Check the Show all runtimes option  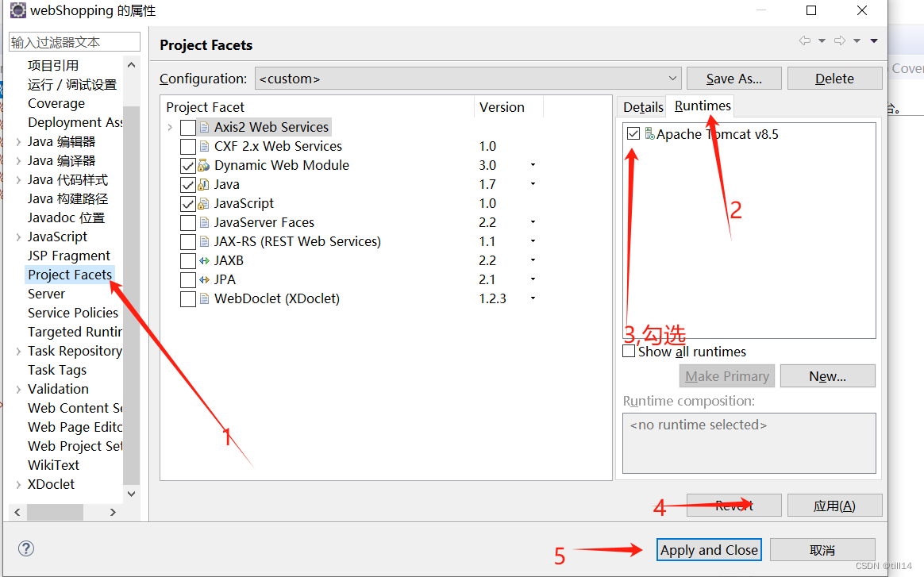coord(628,351)
